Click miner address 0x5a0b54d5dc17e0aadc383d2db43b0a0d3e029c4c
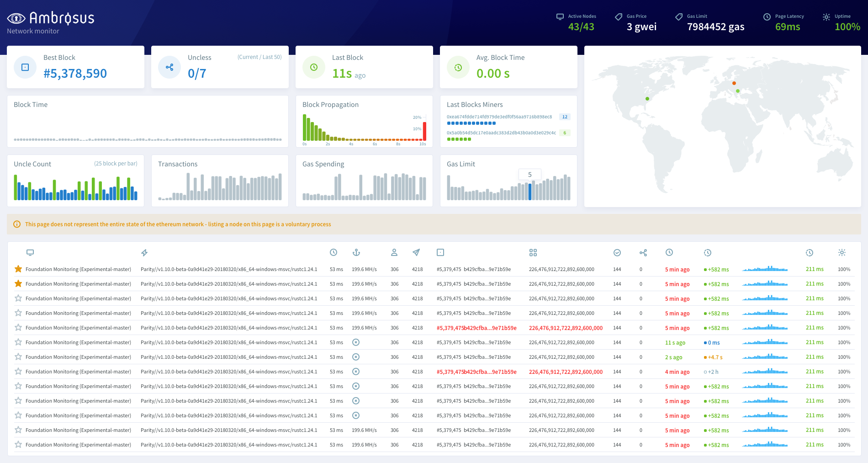 tap(501, 133)
